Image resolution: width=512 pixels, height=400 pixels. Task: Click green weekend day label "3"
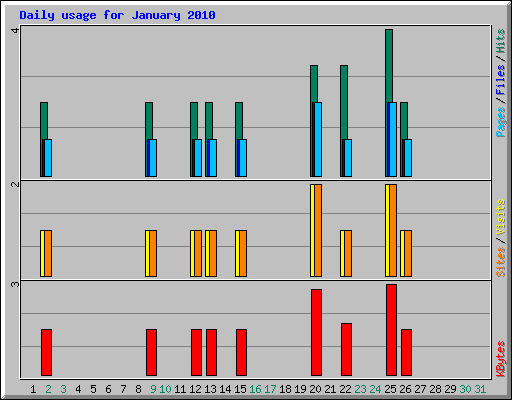pyautogui.click(x=63, y=389)
